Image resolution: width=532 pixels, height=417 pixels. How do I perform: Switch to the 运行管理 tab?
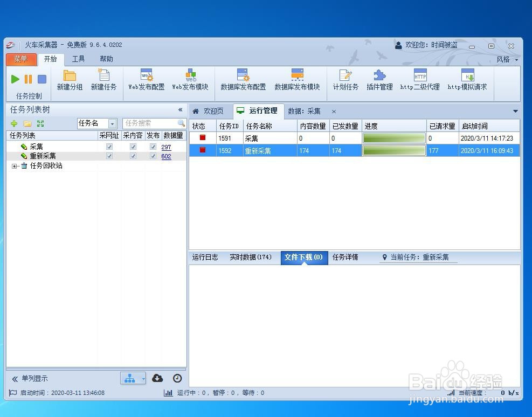click(259, 111)
